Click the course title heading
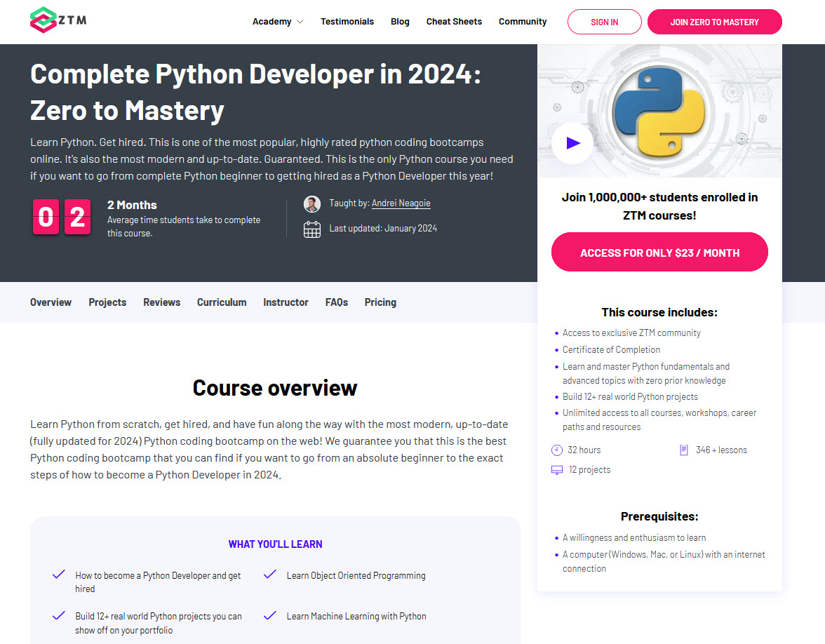This screenshot has height=644, width=825. click(255, 92)
